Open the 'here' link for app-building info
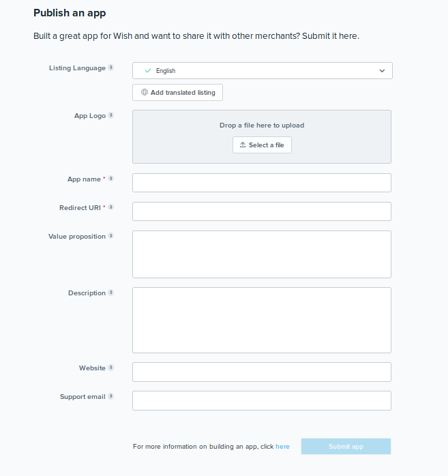 click(x=282, y=447)
